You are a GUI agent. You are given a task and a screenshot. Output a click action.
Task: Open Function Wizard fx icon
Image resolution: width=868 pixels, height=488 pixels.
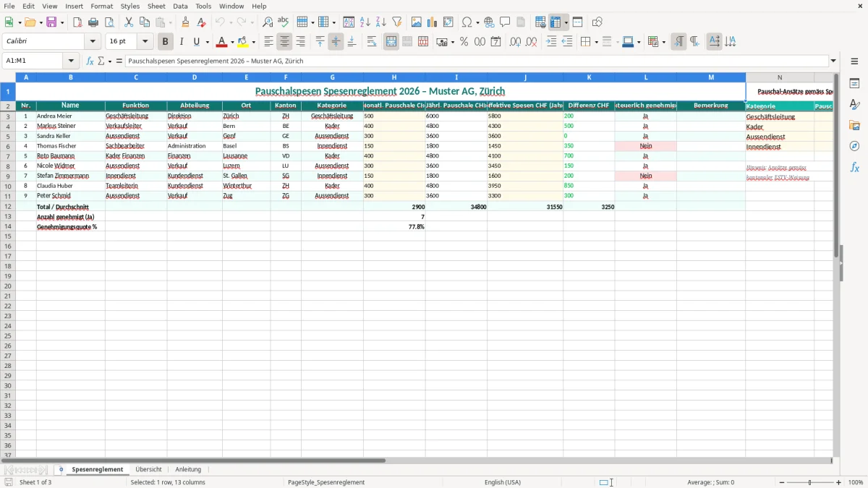(x=90, y=61)
